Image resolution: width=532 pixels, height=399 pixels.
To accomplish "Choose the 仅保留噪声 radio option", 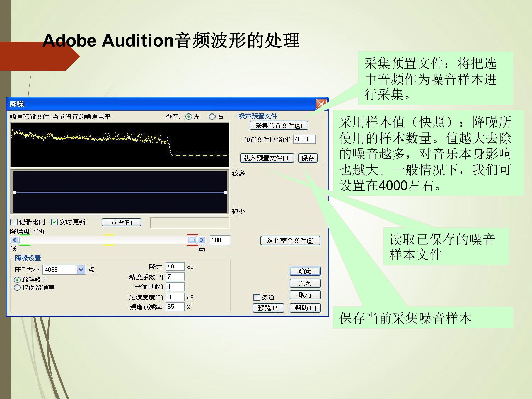I will click(17, 287).
